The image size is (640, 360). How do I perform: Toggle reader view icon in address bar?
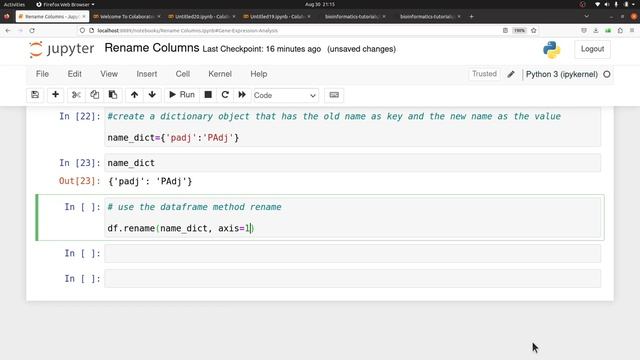click(505, 31)
